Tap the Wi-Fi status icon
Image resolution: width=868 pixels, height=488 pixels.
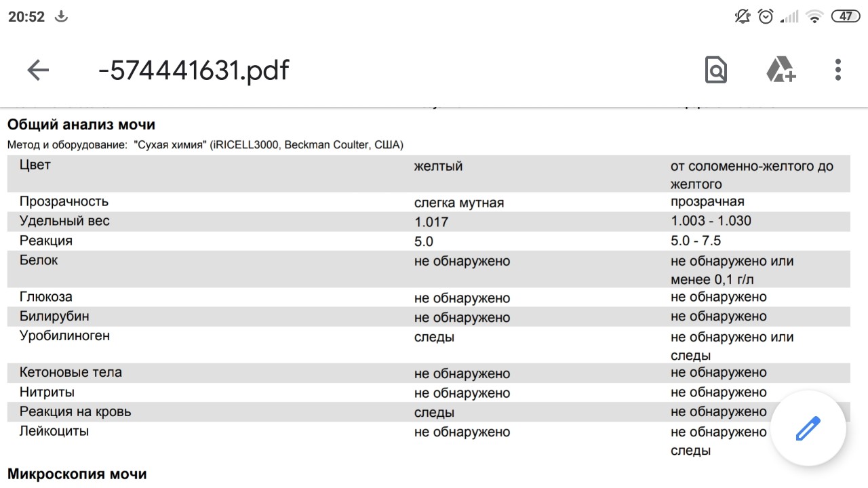pos(814,16)
